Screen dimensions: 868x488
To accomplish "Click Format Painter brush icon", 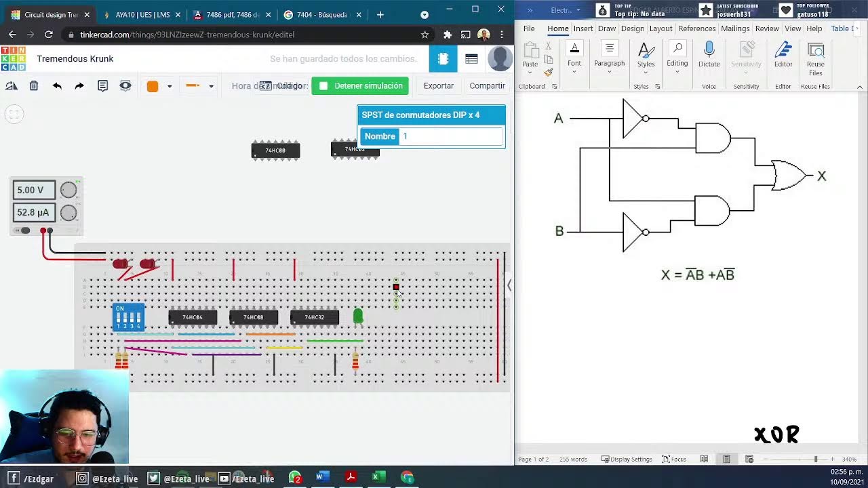I will [548, 72].
